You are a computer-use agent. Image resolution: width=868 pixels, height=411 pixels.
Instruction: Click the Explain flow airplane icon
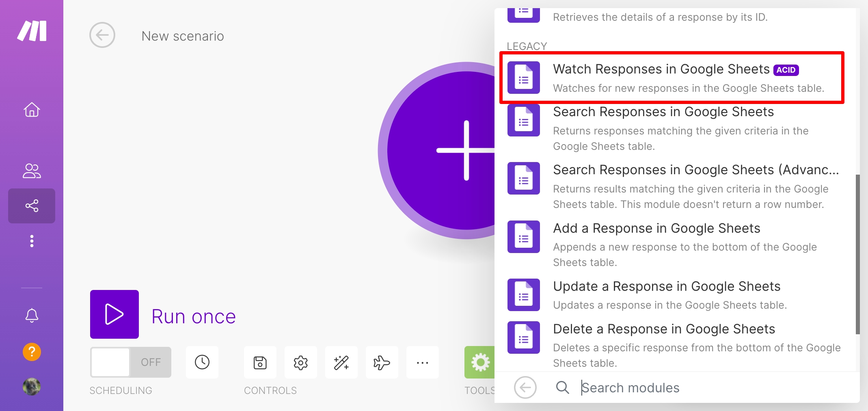point(382,362)
